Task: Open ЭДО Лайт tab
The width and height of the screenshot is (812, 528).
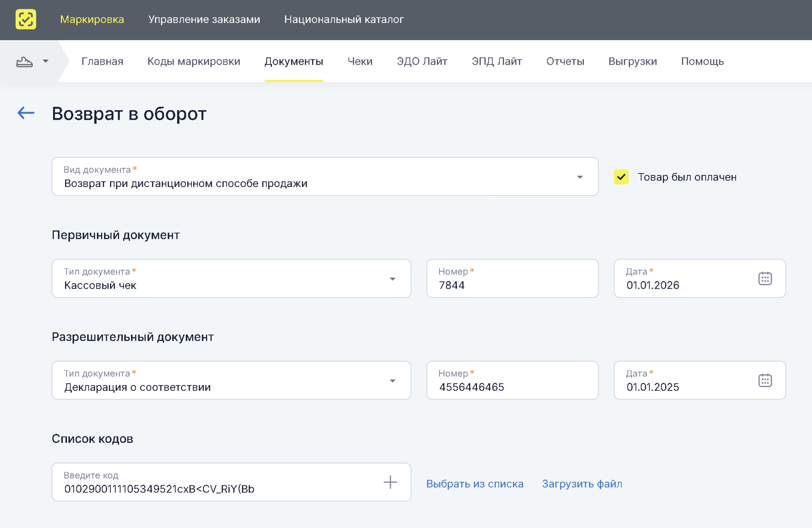Action: coord(422,61)
